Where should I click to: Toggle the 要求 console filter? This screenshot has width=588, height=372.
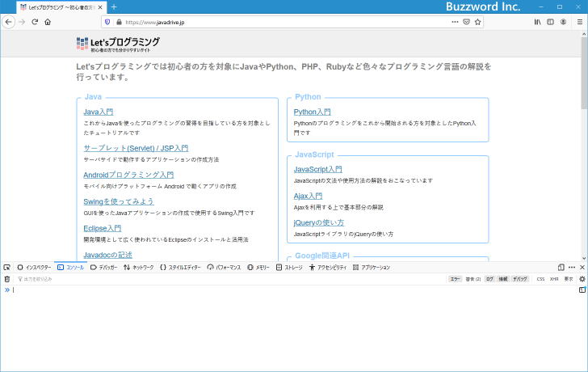coord(569,279)
